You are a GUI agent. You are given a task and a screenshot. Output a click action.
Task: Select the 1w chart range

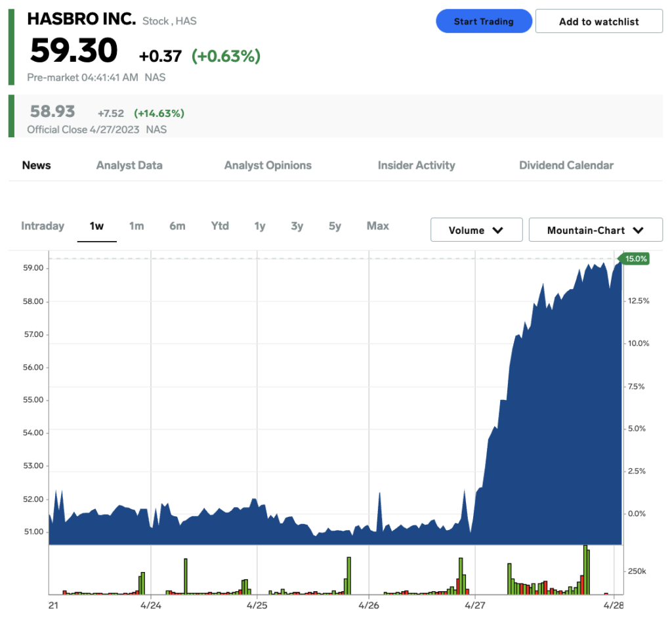point(97,226)
